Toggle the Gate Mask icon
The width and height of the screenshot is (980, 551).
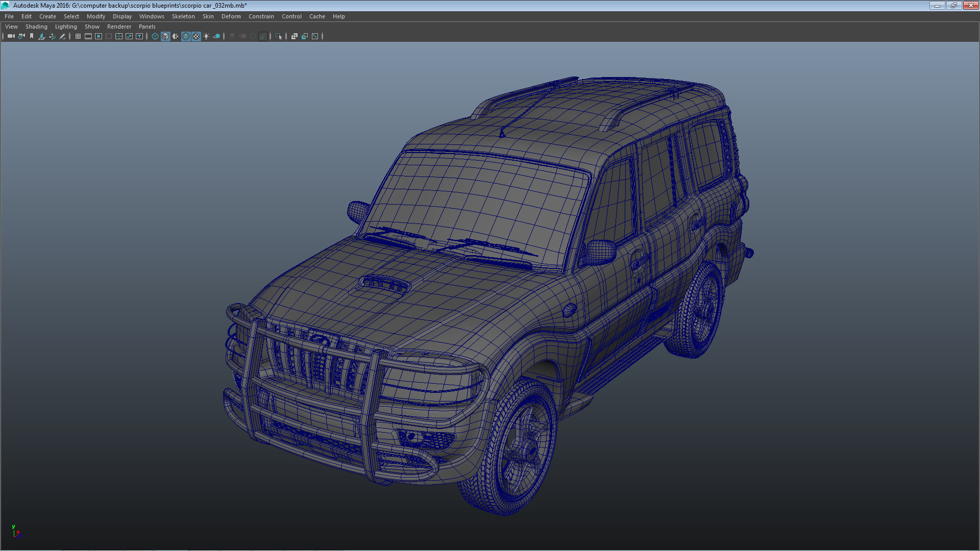pos(109,36)
